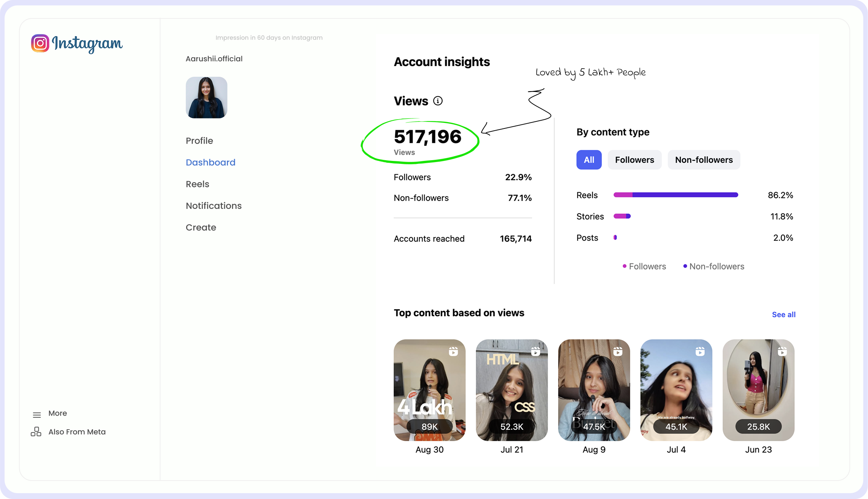Click the Aarushii.official profile picture
868x499 pixels.
pos(206,97)
